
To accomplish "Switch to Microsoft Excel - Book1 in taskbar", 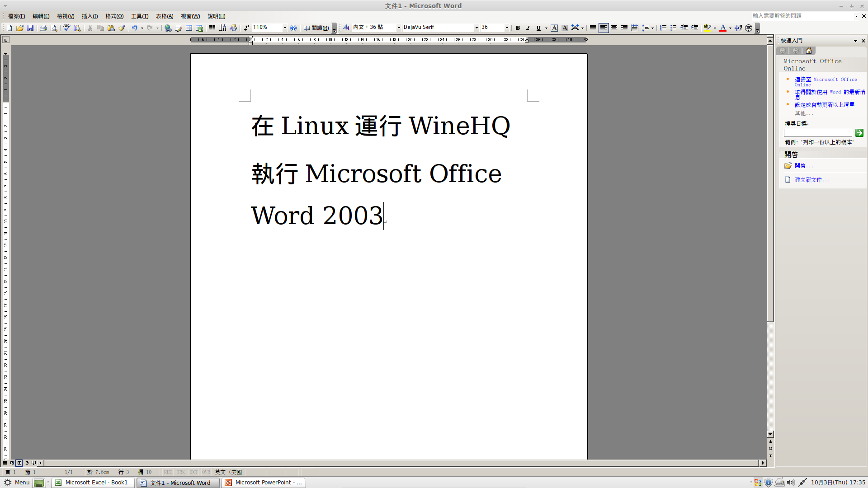I will [93, 483].
